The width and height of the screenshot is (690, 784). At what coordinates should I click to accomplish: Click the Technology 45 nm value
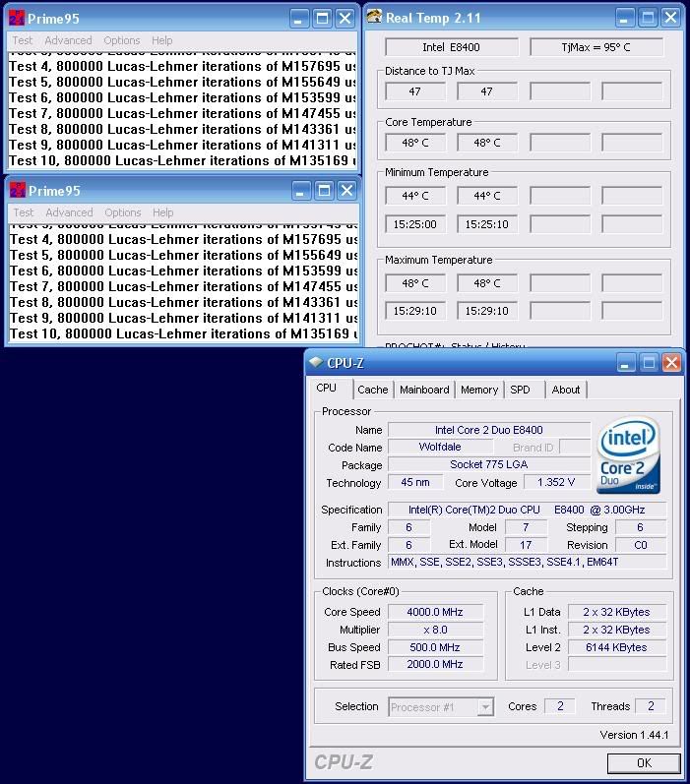(415, 483)
